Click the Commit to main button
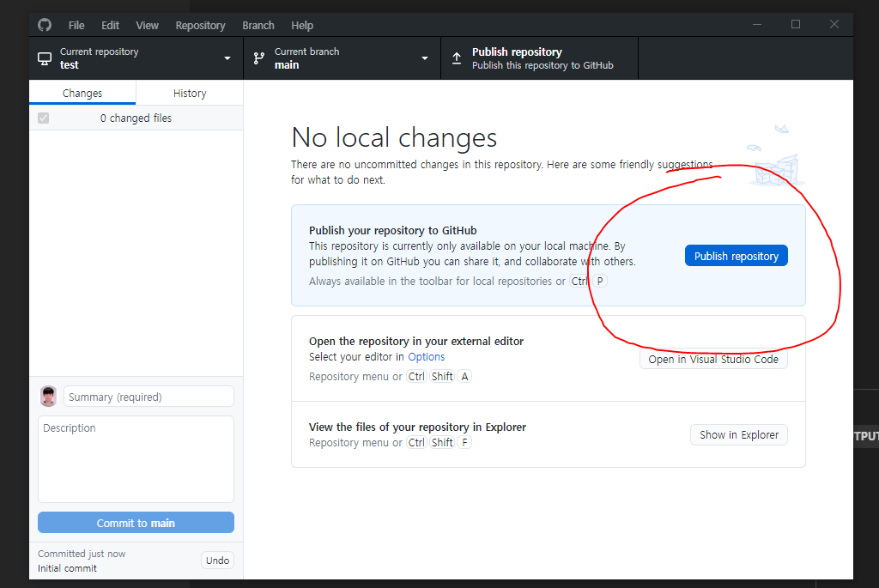Image resolution: width=879 pixels, height=588 pixels. coord(136,523)
